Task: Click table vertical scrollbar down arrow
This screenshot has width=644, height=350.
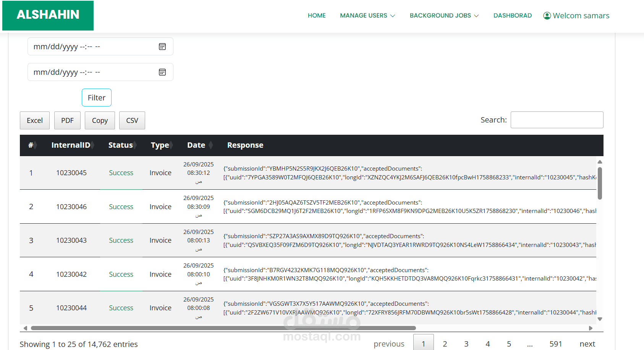Action: (600, 319)
